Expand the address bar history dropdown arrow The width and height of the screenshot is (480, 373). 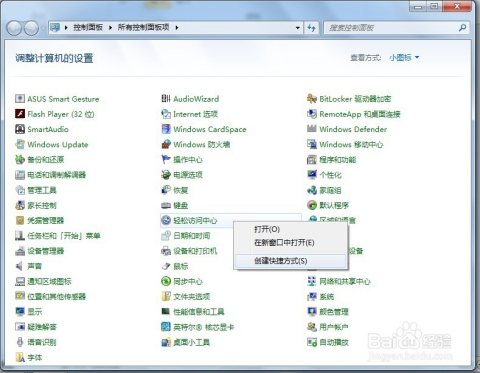pyautogui.click(x=298, y=28)
